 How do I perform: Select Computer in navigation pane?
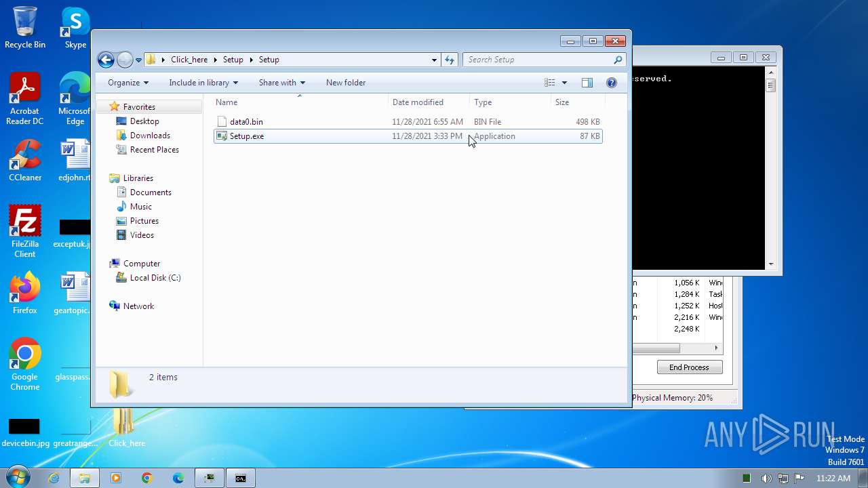pyautogui.click(x=142, y=264)
